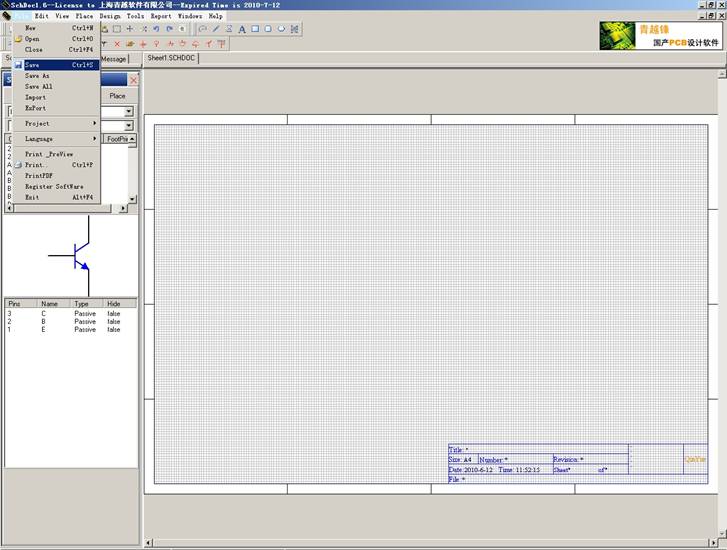Close the side panel with red X

133,80
